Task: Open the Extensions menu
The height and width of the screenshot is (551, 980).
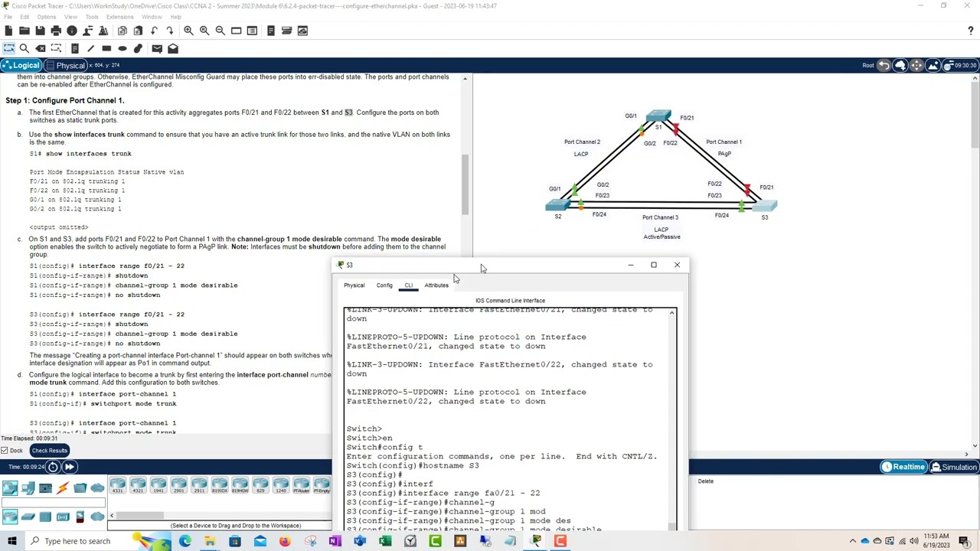Action: [119, 17]
